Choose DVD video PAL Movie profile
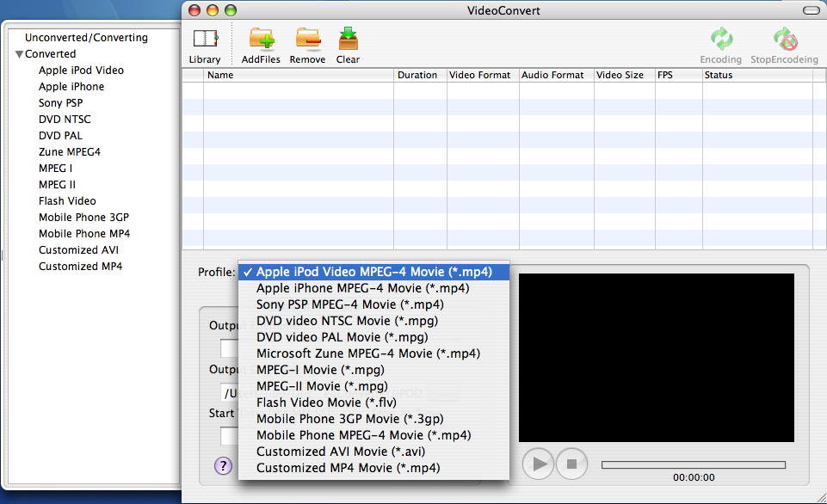Viewport: 827px width, 504px height. coord(374,337)
